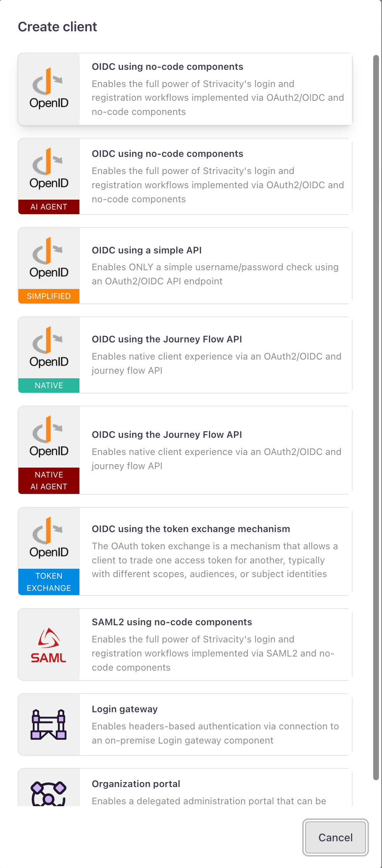Select AI Agent card's 'OIDC using no-code components' title
Image resolution: width=382 pixels, height=868 pixels.
167,154
